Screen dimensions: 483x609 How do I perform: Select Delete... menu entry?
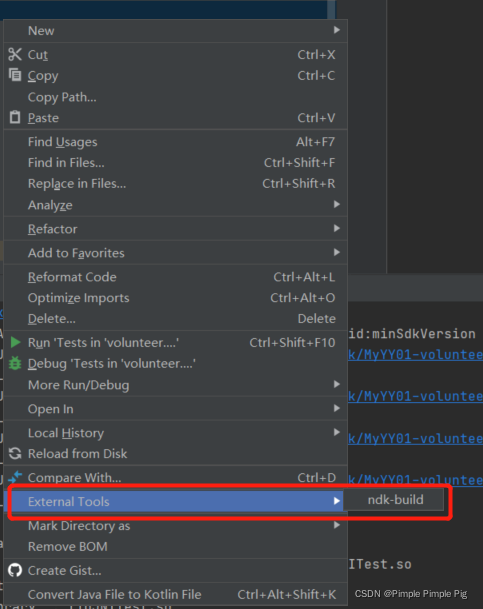175,319
